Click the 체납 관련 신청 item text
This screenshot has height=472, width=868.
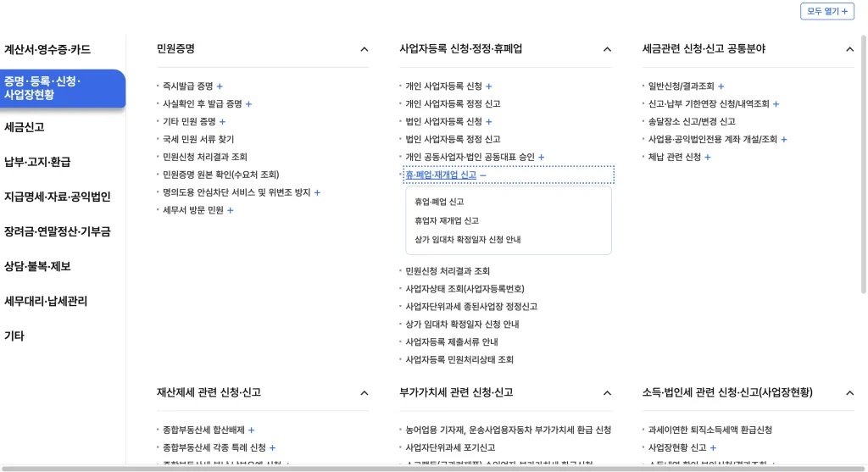[x=675, y=157]
